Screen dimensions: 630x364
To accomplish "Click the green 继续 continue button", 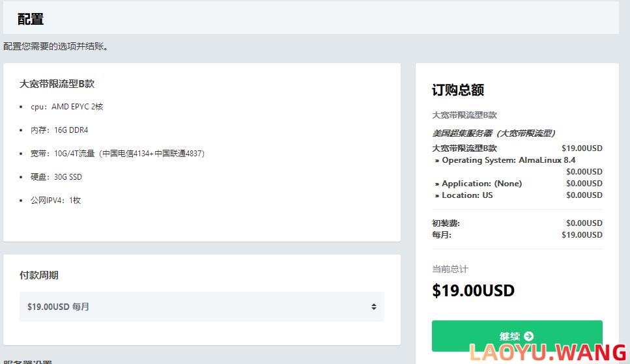I will pyautogui.click(x=517, y=336).
